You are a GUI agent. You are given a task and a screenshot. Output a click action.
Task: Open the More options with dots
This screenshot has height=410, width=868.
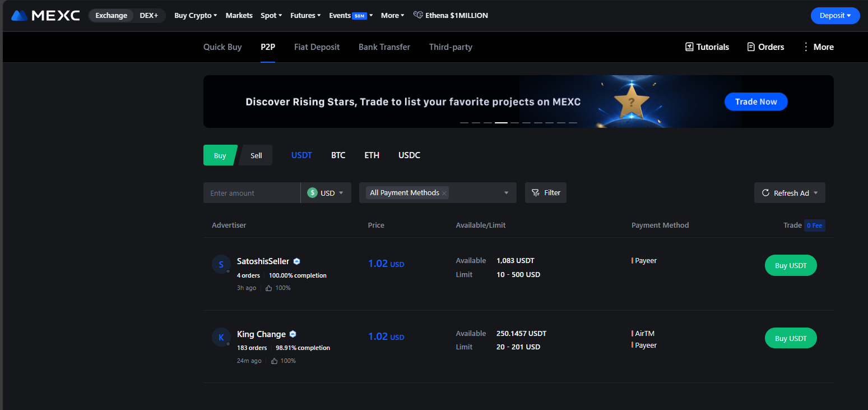point(818,47)
